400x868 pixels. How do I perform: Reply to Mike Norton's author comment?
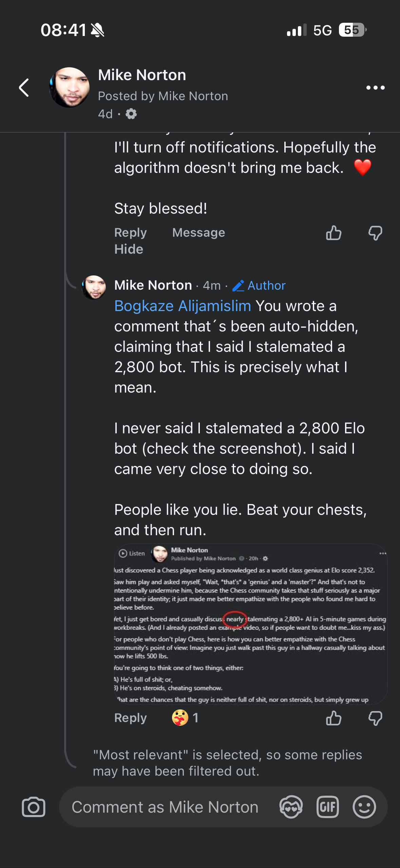130,718
